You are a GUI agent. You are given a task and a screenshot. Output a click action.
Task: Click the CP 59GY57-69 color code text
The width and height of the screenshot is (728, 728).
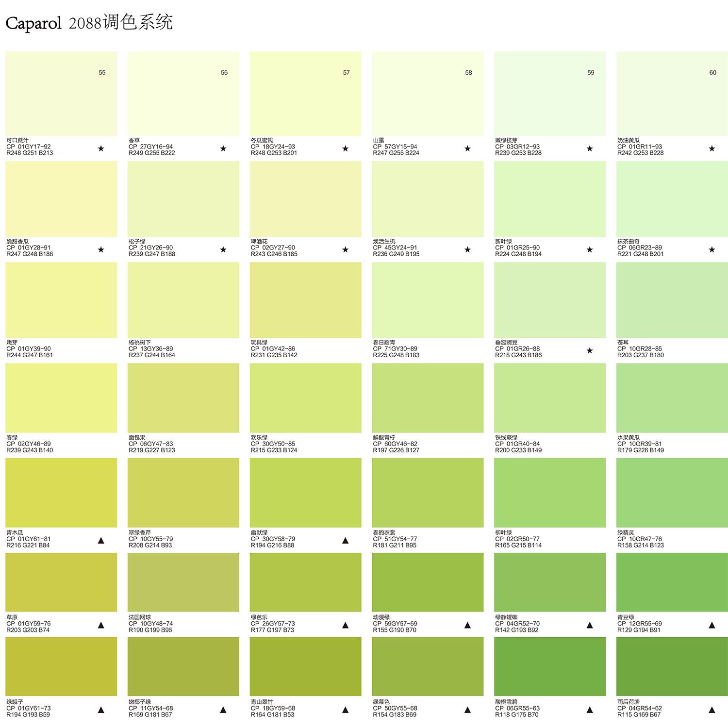click(395, 624)
